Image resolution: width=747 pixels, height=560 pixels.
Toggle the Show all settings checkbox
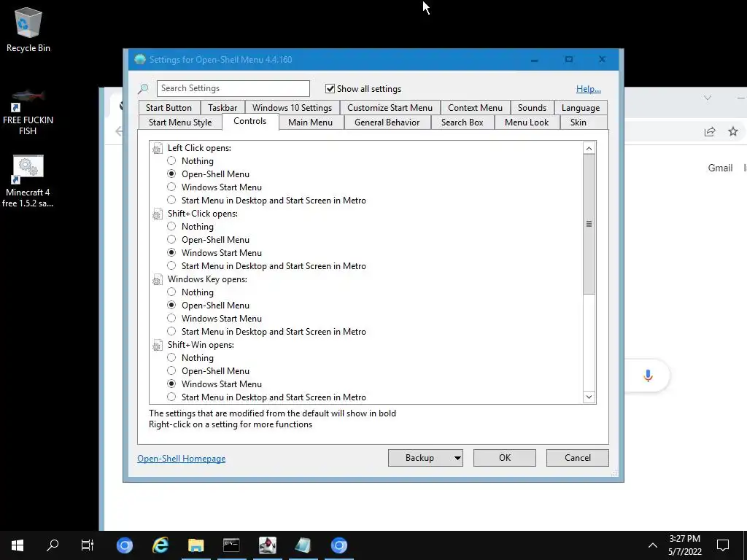pyautogui.click(x=330, y=88)
